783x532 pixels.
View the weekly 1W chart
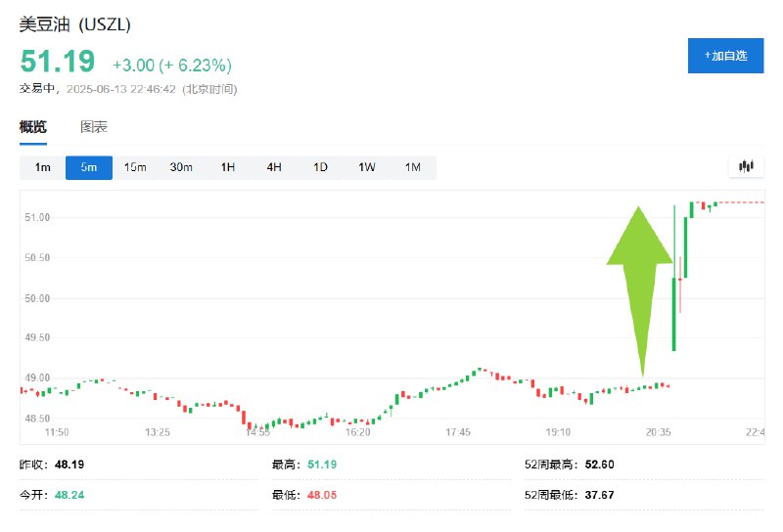(367, 167)
